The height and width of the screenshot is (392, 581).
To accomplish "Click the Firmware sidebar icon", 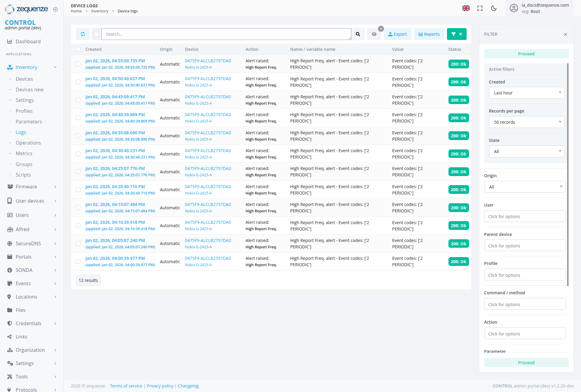I will tap(10, 187).
